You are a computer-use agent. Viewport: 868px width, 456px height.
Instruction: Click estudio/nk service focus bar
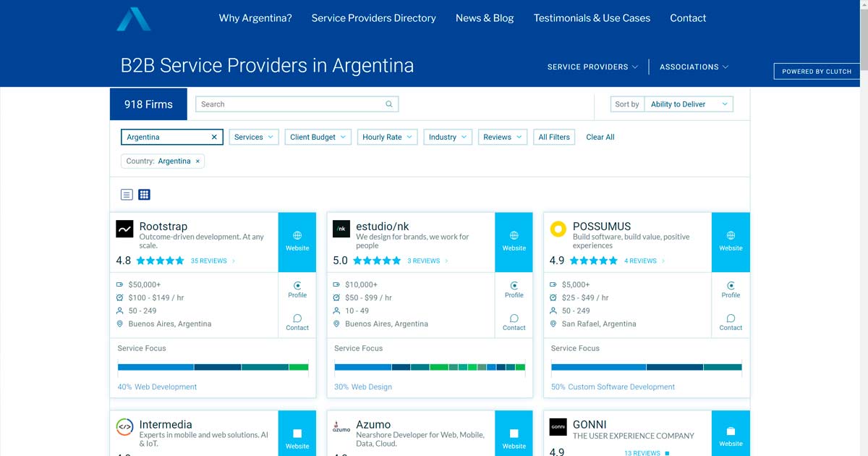tap(430, 367)
